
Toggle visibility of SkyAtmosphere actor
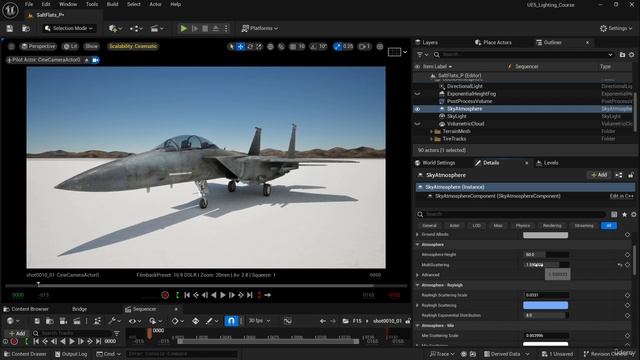pos(417,109)
